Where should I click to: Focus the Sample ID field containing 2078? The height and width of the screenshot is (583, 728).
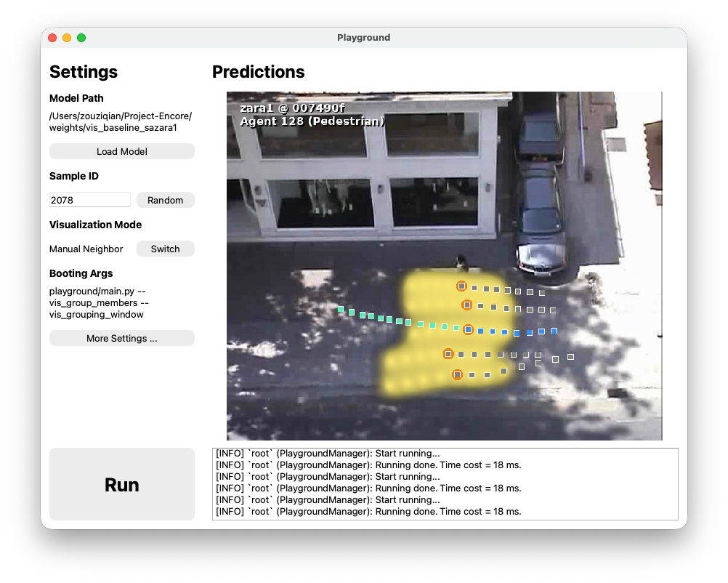89,200
